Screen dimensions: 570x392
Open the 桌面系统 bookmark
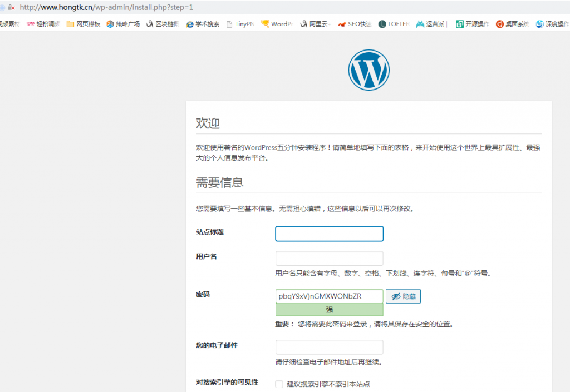point(512,24)
